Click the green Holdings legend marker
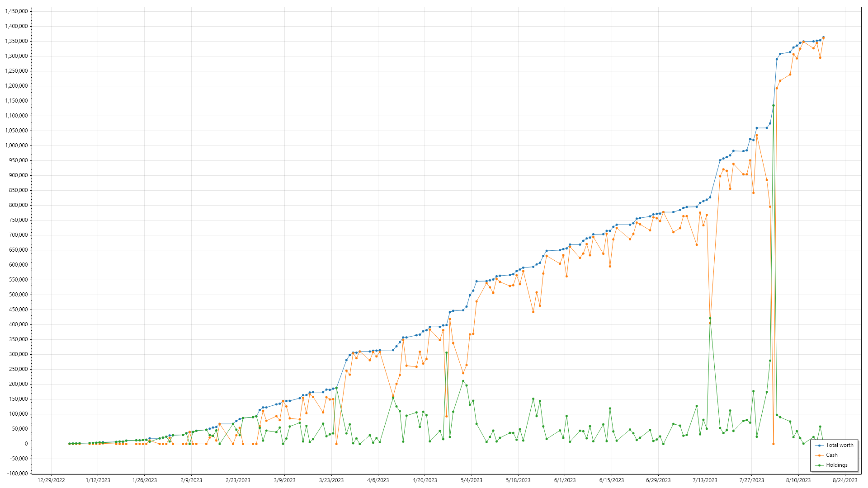The width and height of the screenshot is (868, 488). point(819,465)
